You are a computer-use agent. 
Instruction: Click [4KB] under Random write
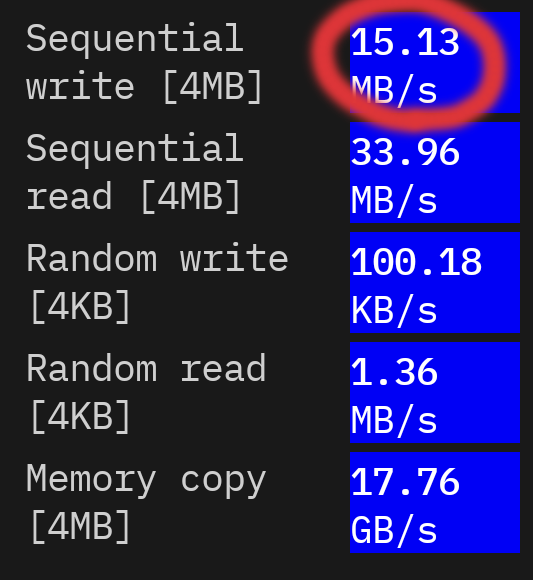[x=81, y=307]
